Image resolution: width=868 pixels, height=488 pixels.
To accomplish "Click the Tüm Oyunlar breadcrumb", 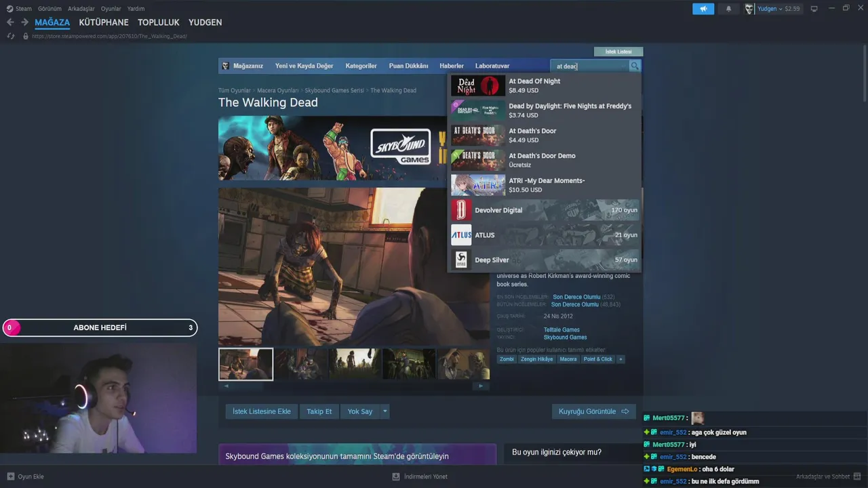I will pyautogui.click(x=235, y=90).
